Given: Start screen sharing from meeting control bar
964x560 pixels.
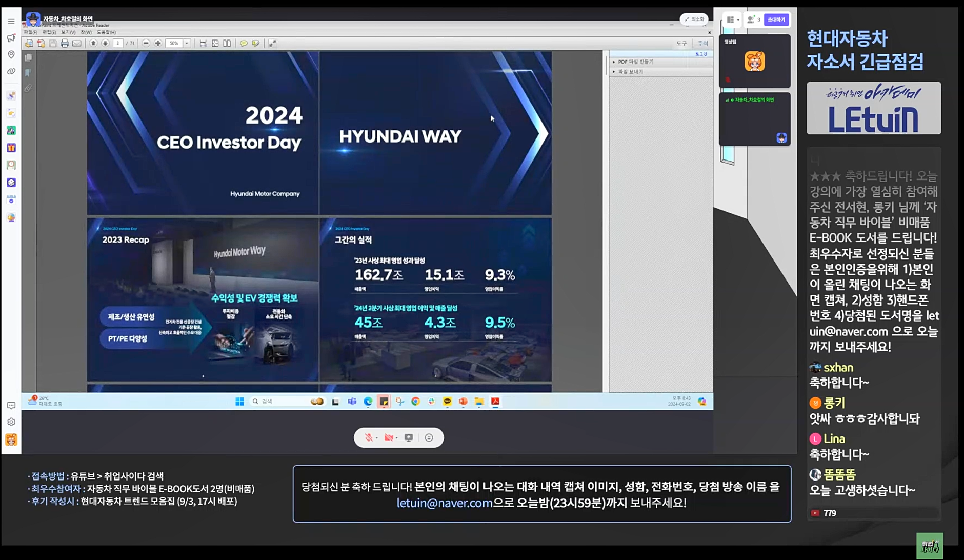Looking at the screenshot, I should coord(409,437).
